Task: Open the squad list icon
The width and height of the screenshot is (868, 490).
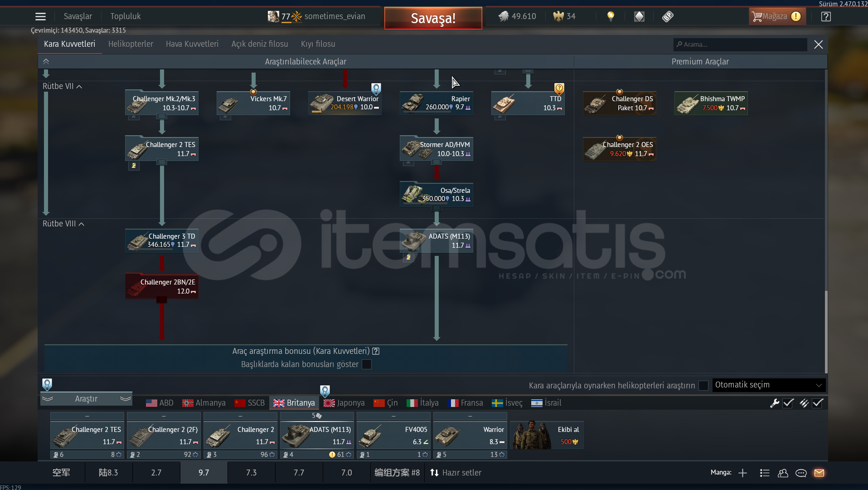Action: pyautogui.click(x=765, y=473)
